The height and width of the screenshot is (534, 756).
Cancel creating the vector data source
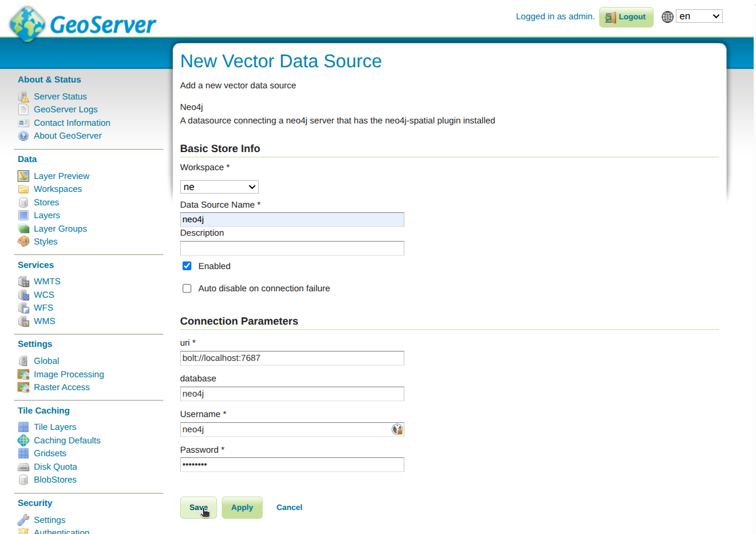pyautogui.click(x=289, y=507)
